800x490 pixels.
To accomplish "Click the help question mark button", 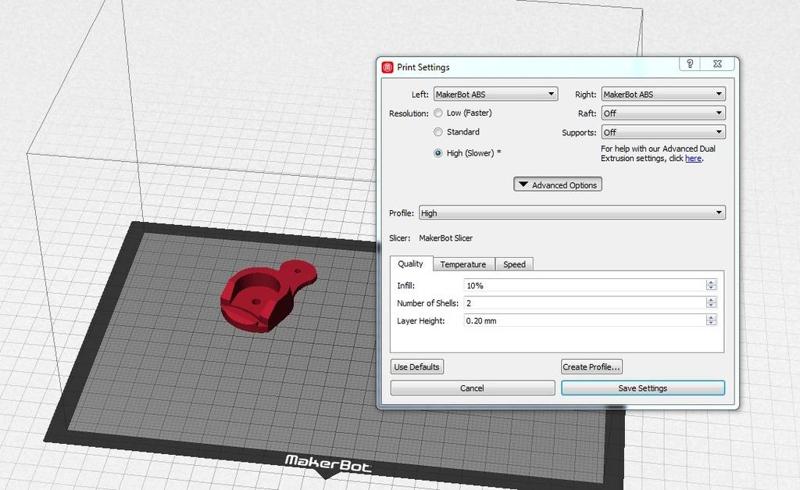I will (690, 63).
